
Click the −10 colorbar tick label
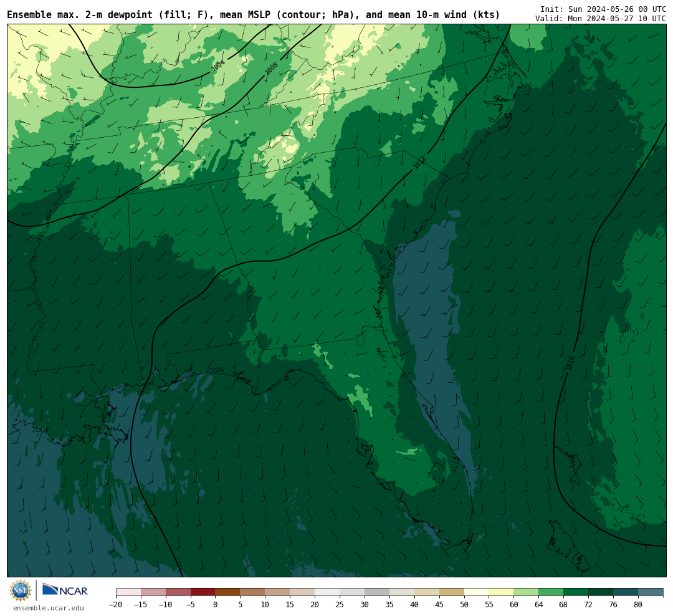point(166,605)
